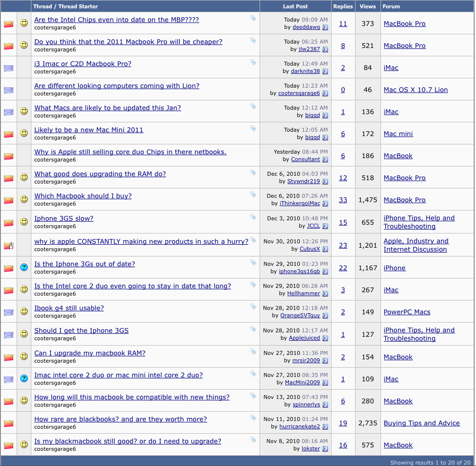The height and width of the screenshot is (466, 476).
Task: Open thread 'How rare are blackbooks?'
Action: click(120, 419)
